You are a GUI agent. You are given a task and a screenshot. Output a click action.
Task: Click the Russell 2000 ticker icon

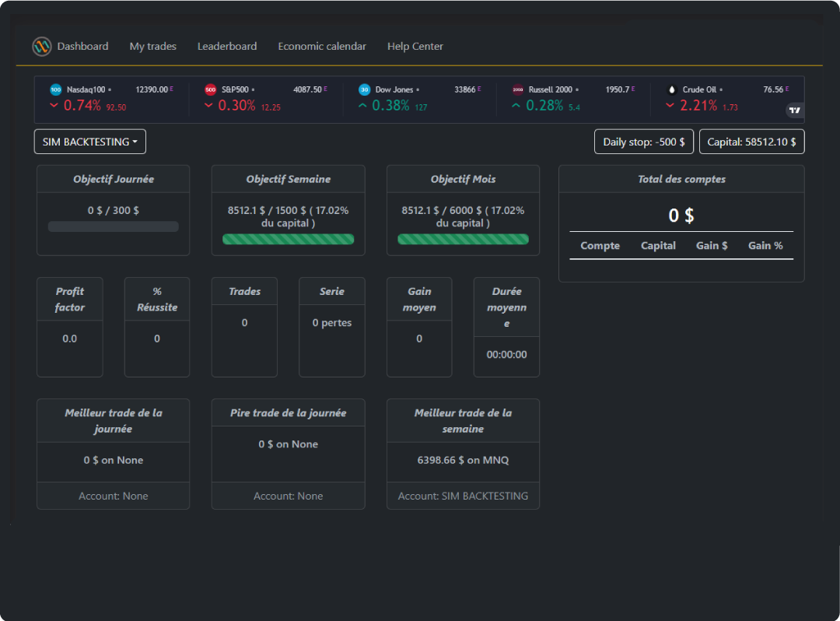[x=518, y=89]
